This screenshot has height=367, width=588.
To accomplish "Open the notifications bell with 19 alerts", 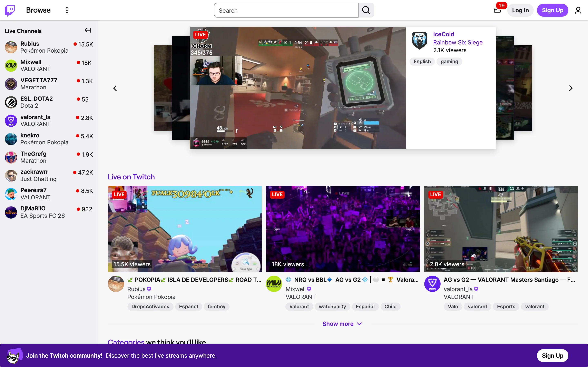I will 497,10.
